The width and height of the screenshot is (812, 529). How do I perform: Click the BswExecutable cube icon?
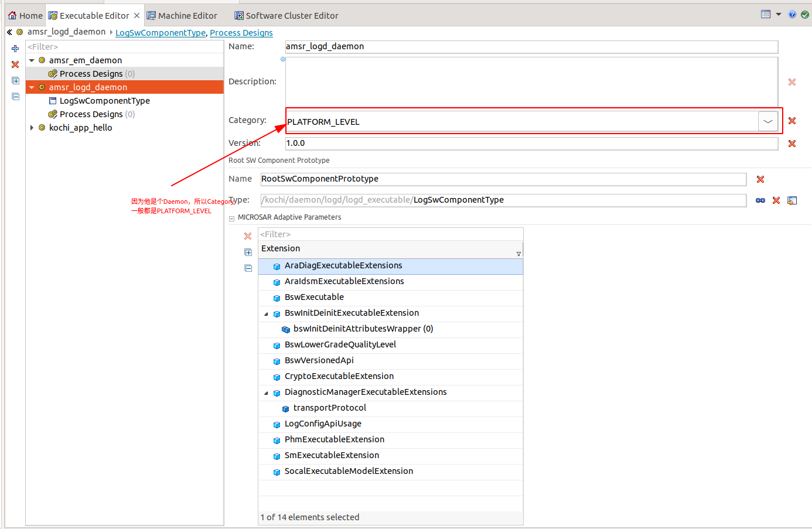pyautogui.click(x=277, y=298)
